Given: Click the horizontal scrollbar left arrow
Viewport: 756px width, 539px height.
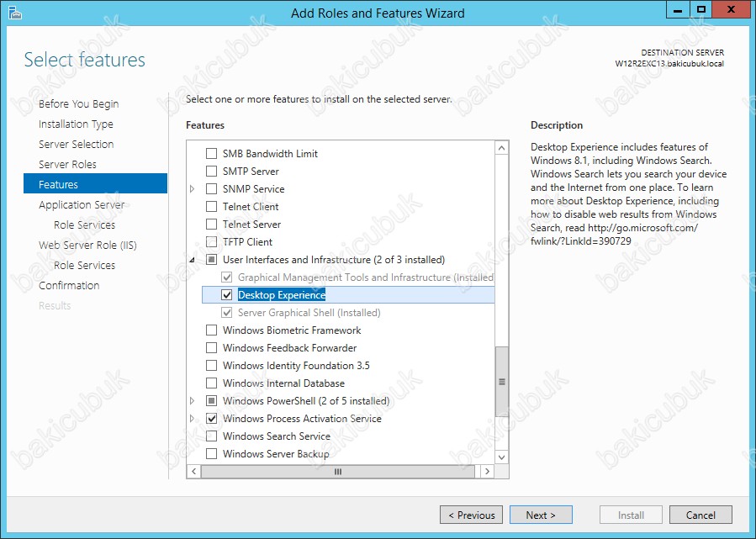Looking at the screenshot, I should pyautogui.click(x=193, y=472).
